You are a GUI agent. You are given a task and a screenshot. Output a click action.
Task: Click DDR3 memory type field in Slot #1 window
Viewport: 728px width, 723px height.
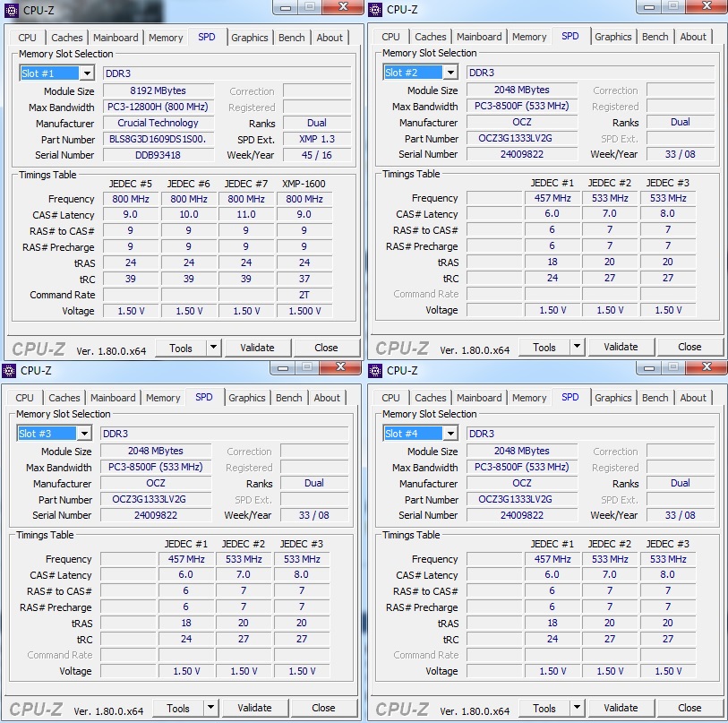pos(227,73)
